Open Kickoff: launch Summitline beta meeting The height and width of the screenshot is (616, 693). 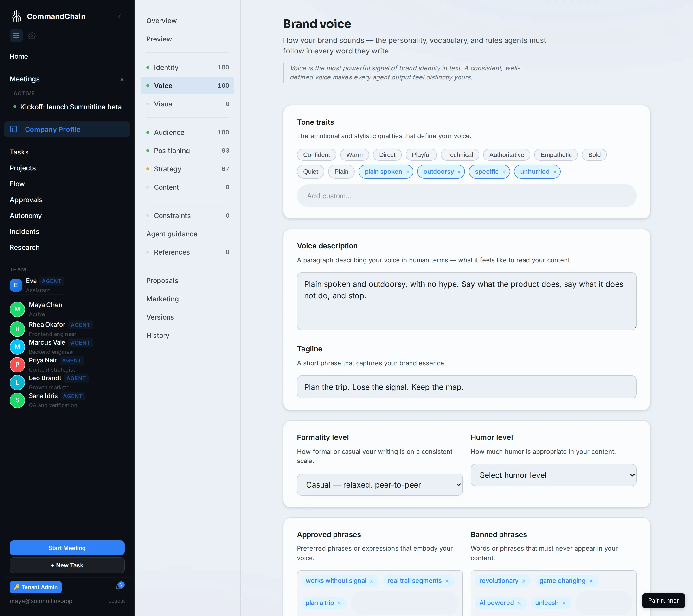(71, 107)
